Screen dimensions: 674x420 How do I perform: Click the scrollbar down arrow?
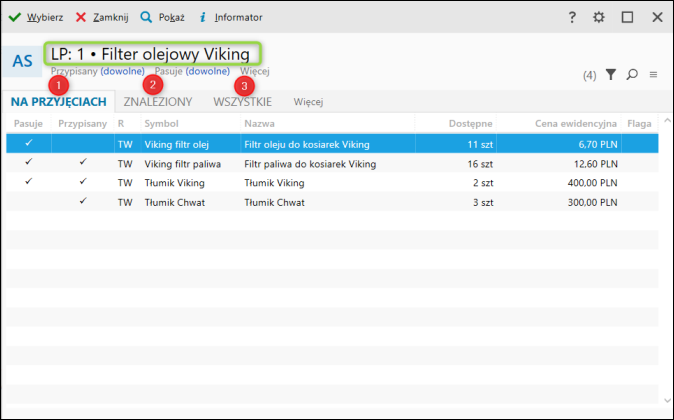(x=667, y=400)
